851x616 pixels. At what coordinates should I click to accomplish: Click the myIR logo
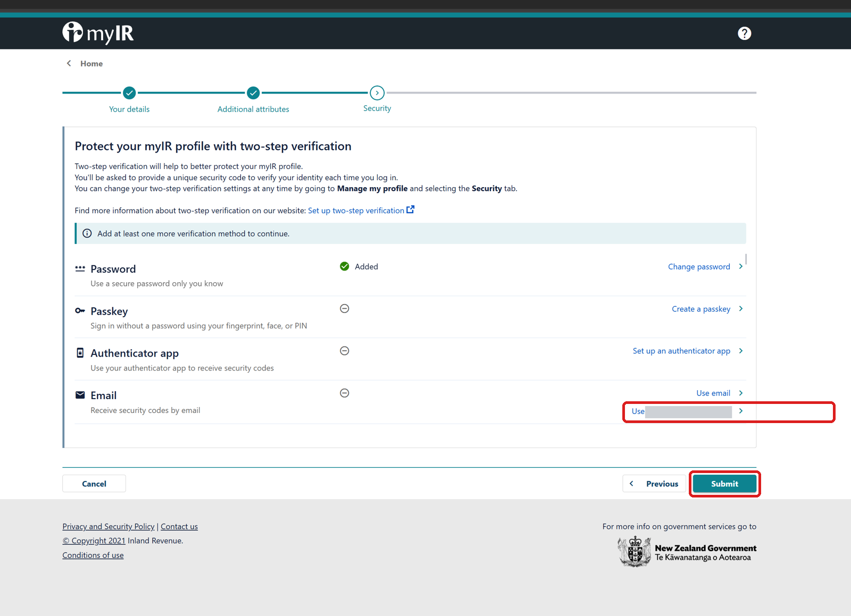pyautogui.click(x=98, y=33)
